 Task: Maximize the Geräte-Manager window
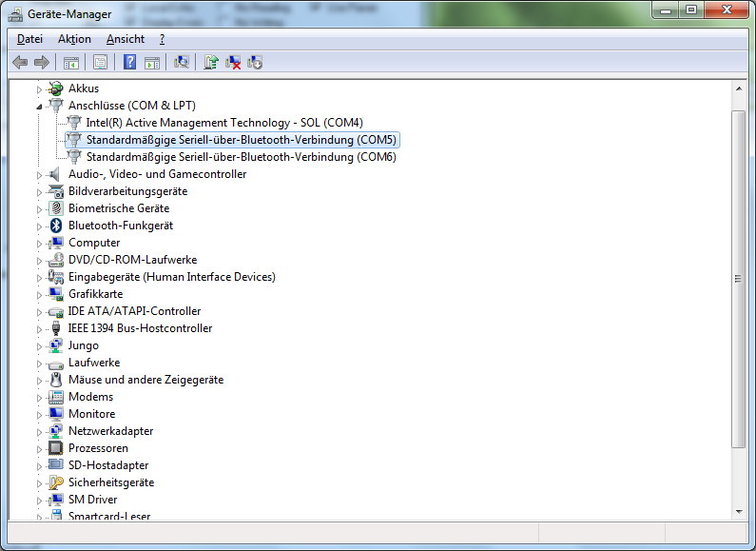click(x=691, y=10)
